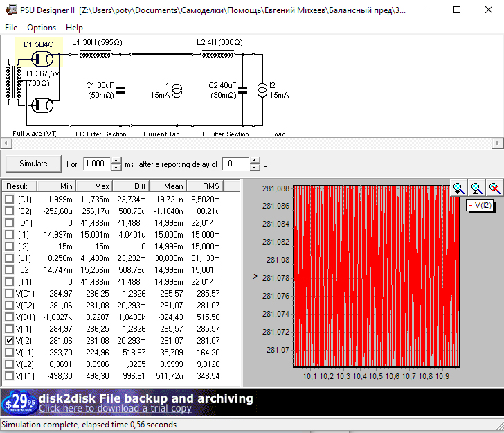Select the C1 30uF capacitor symbol
This screenshot has height=433, width=504.
pyautogui.click(x=120, y=89)
